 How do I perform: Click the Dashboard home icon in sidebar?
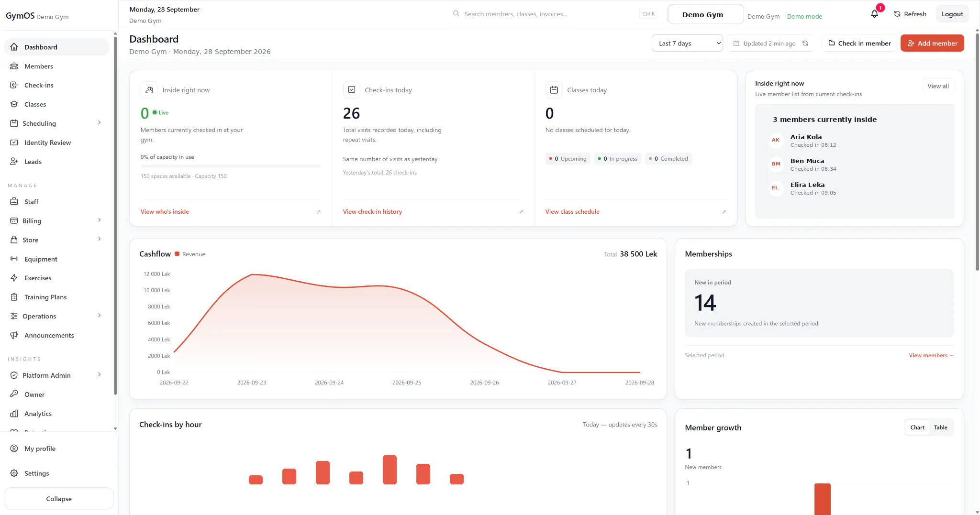(14, 47)
